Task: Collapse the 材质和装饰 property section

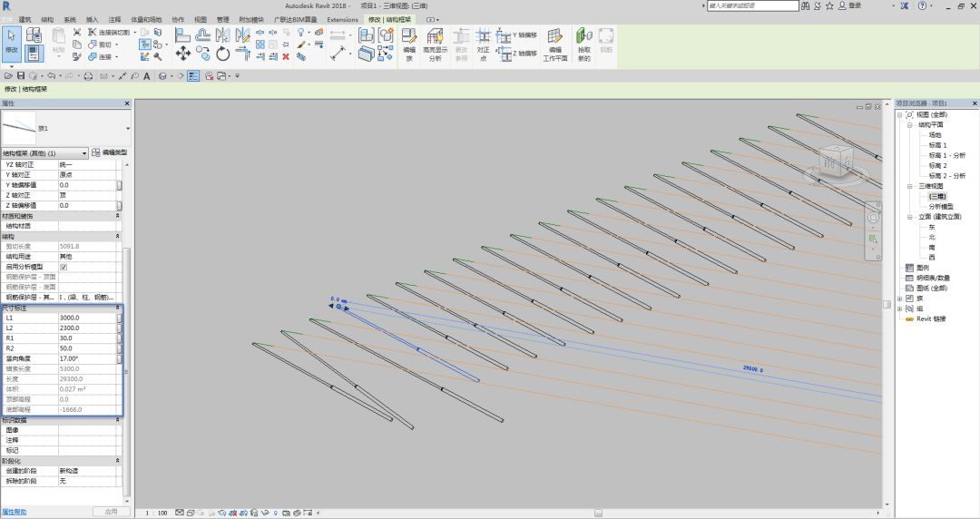Action: [117, 216]
